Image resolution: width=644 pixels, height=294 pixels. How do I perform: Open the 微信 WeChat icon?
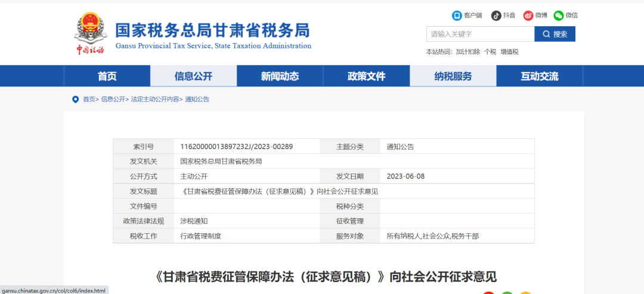pyautogui.click(x=559, y=16)
